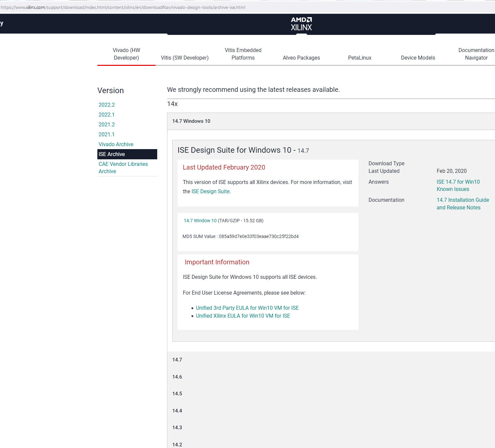Open 14.7 Installation Guide and Release Notes
Image resolution: width=495 pixels, height=448 pixels.
tap(463, 204)
